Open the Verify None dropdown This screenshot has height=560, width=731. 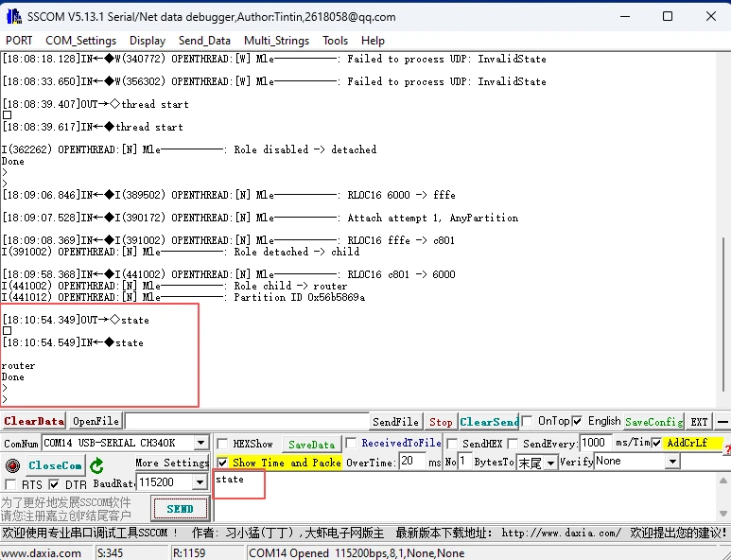(x=672, y=462)
